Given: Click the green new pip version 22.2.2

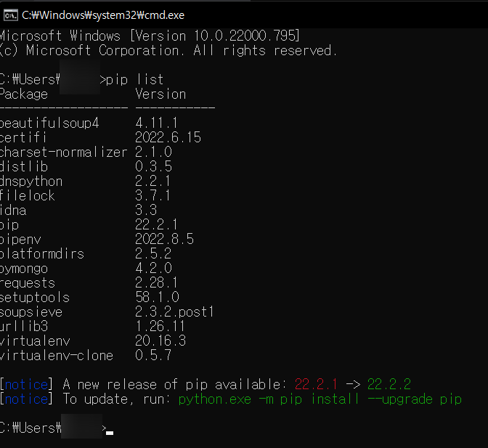Looking at the screenshot, I should click(x=389, y=384).
